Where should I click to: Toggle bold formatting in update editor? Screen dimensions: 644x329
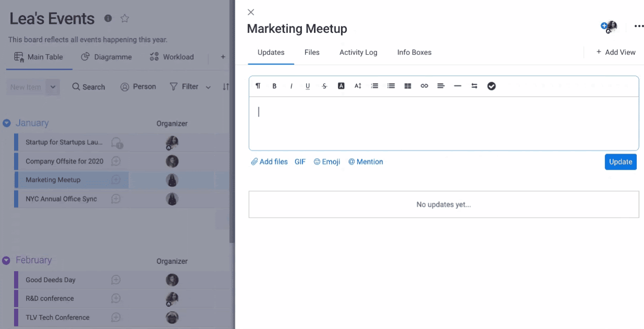tap(274, 86)
